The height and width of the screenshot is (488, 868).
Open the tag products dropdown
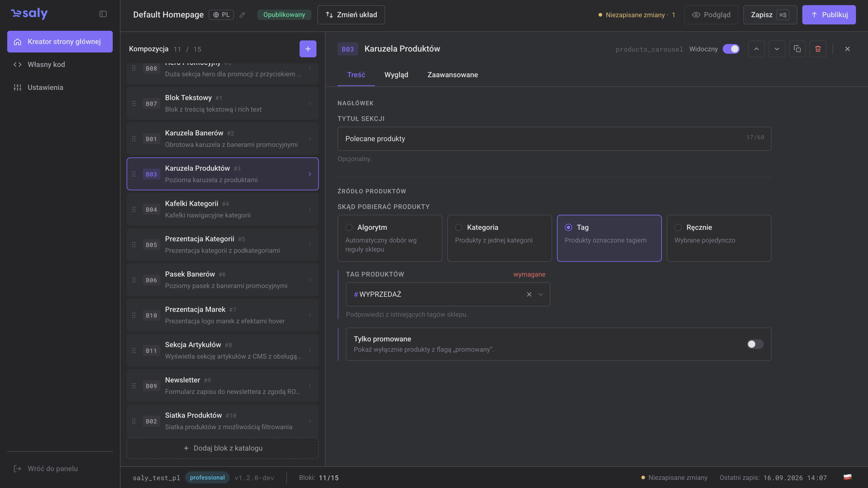coord(540,294)
